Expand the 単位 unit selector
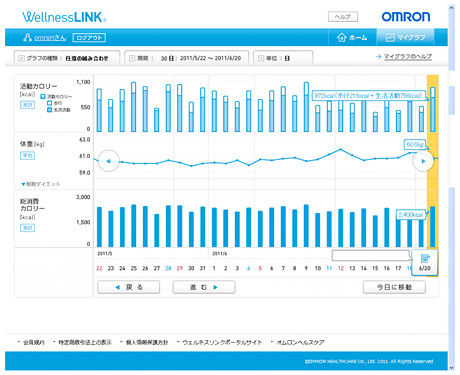 click(283, 58)
